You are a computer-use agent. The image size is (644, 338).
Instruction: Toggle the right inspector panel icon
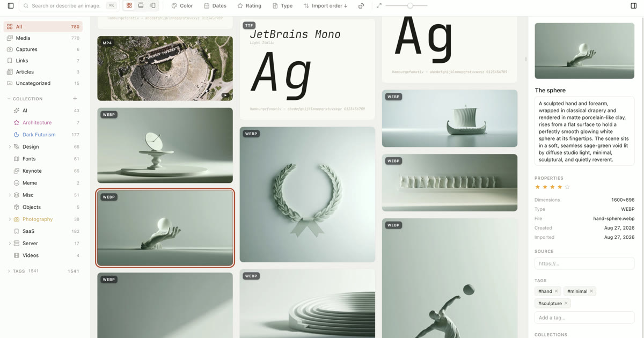tap(633, 6)
